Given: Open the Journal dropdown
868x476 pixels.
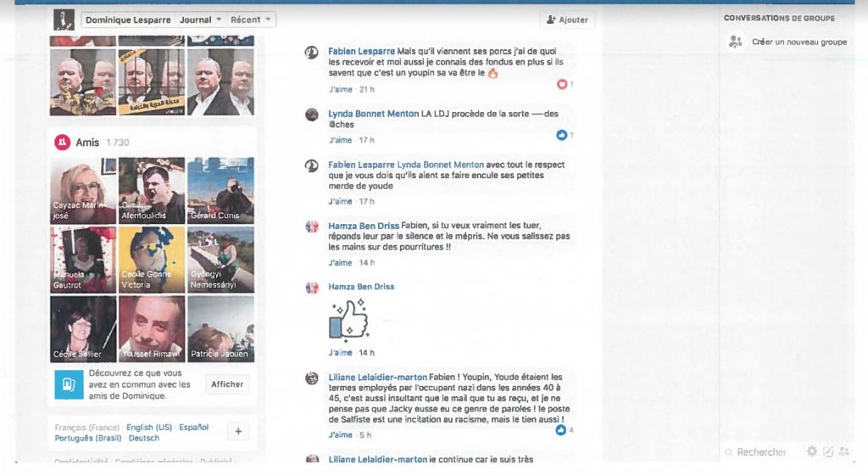Looking at the screenshot, I should pyautogui.click(x=200, y=20).
